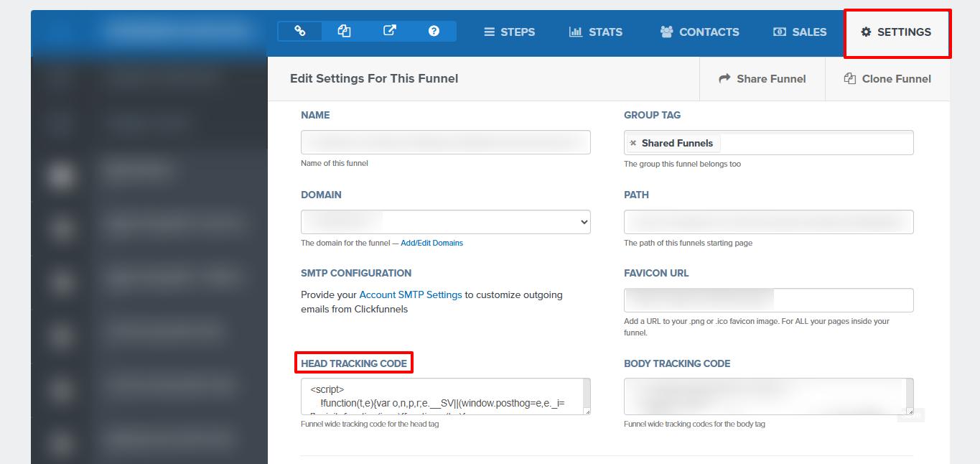
Task: Click the funnel URL link icon
Action: (300, 31)
